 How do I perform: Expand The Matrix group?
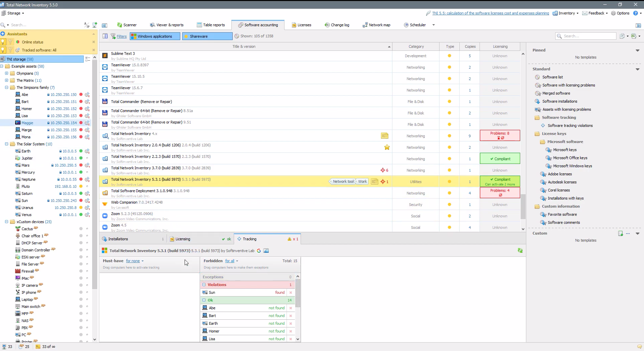6,80
